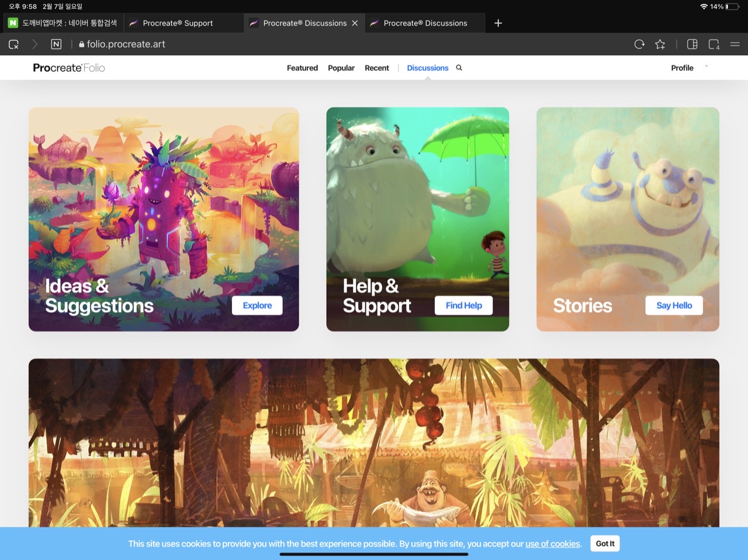Open the use of cookies link
The image size is (748, 560).
click(553, 544)
